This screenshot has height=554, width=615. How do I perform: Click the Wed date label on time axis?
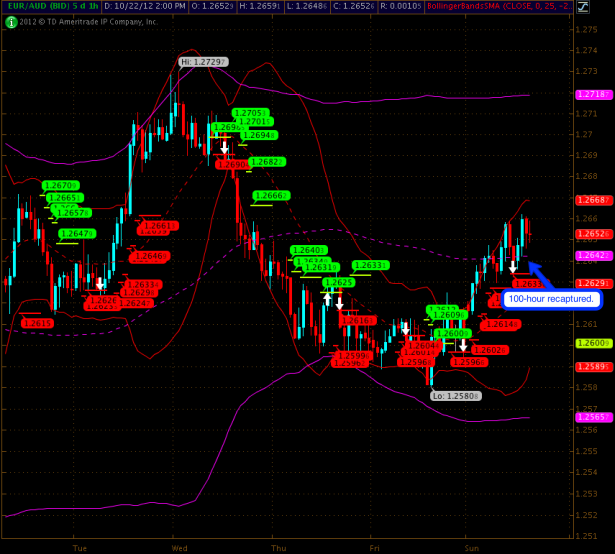click(180, 548)
